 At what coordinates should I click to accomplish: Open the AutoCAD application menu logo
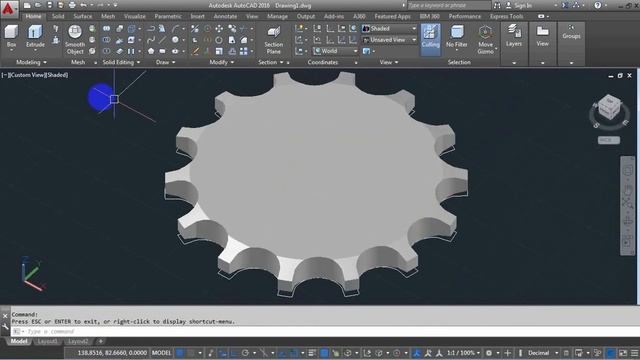8,9
